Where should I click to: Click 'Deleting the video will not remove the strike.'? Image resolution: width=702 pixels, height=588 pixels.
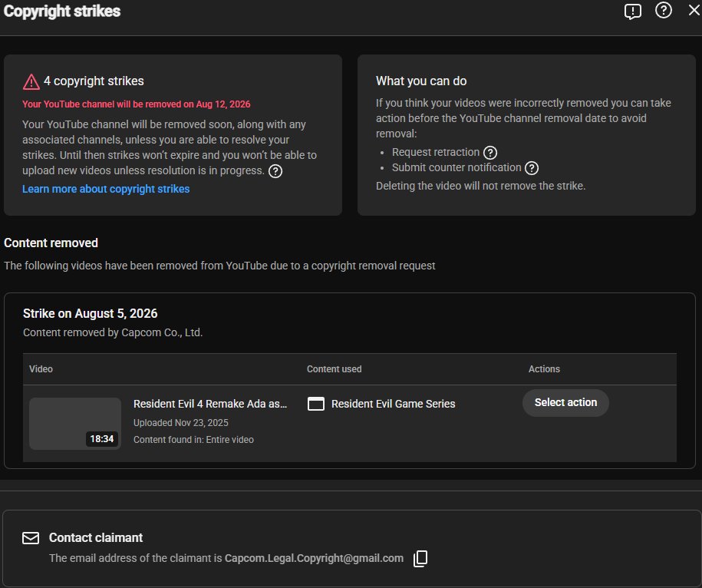click(x=481, y=186)
